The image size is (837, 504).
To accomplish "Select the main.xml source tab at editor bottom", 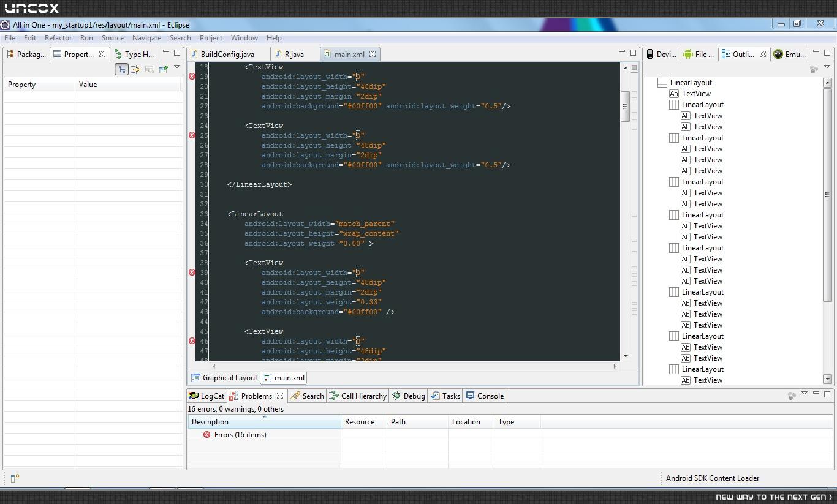I will click(284, 378).
